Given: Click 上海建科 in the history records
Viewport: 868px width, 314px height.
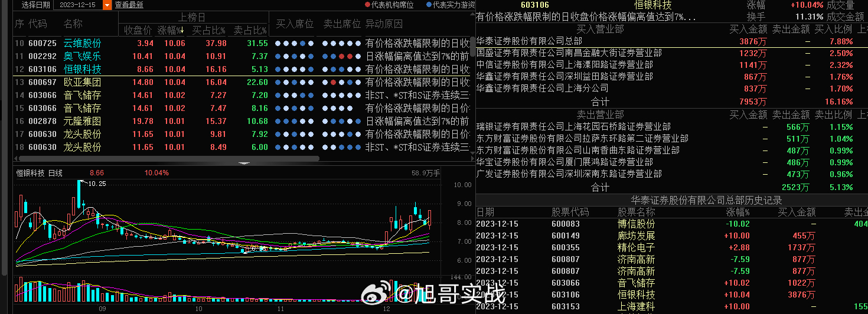Looking at the screenshot, I should [x=637, y=306].
